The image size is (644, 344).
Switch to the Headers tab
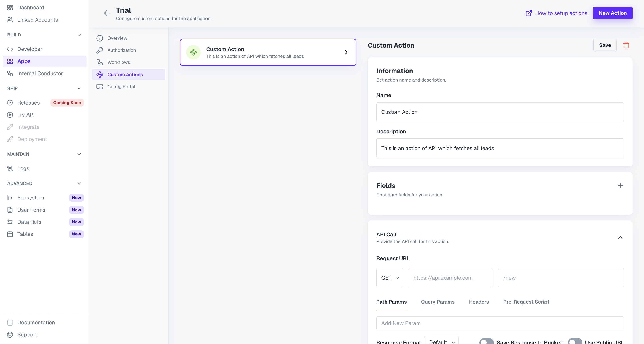(479, 302)
